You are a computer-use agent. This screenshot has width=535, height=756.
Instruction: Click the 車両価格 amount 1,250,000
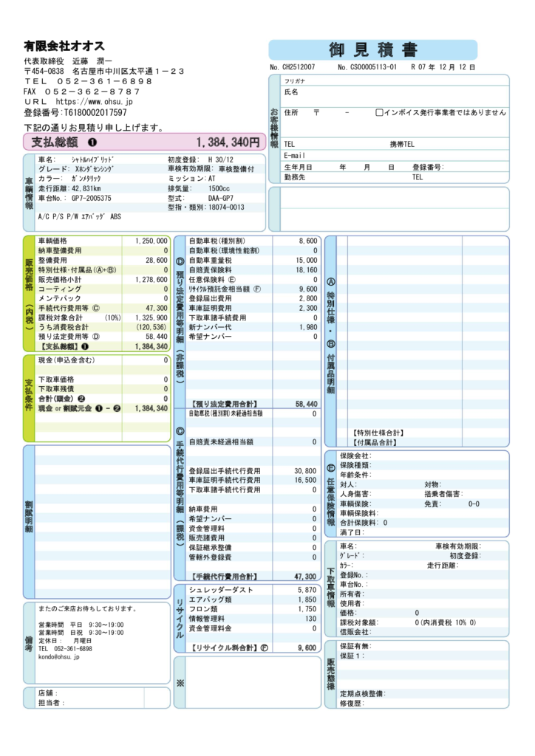(x=150, y=241)
